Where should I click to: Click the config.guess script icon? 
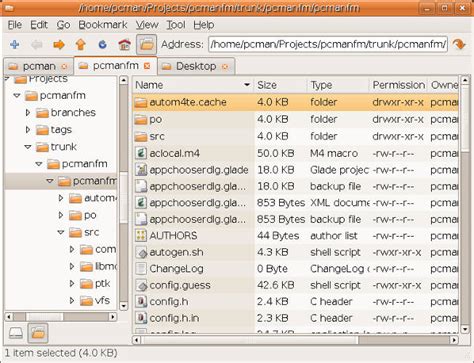[141, 285]
